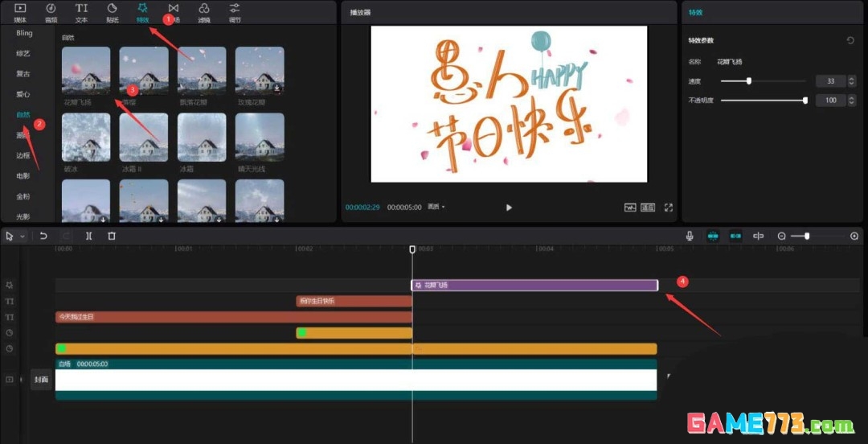Adjust the 不透明度 opacity slider
This screenshot has width=868, height=444.
click(x=764, y=101)
